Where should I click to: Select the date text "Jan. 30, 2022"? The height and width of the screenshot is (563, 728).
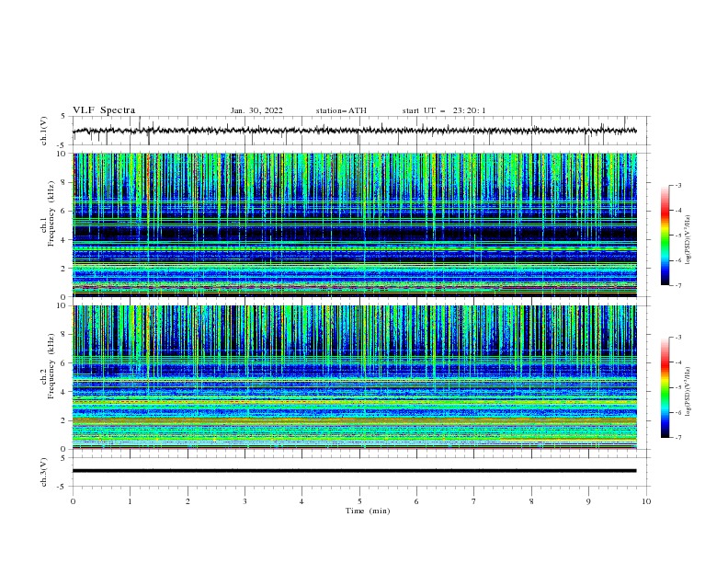(256, 110)
